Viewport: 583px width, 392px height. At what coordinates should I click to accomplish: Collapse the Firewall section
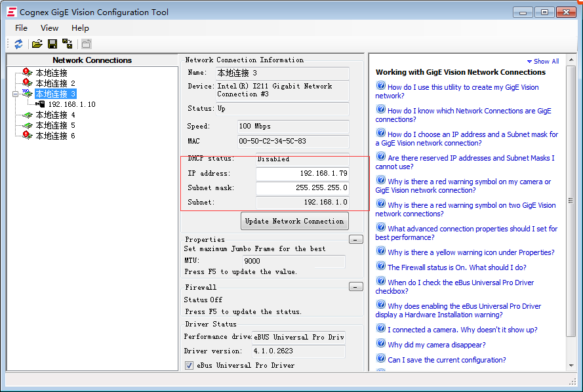[356, 287]
